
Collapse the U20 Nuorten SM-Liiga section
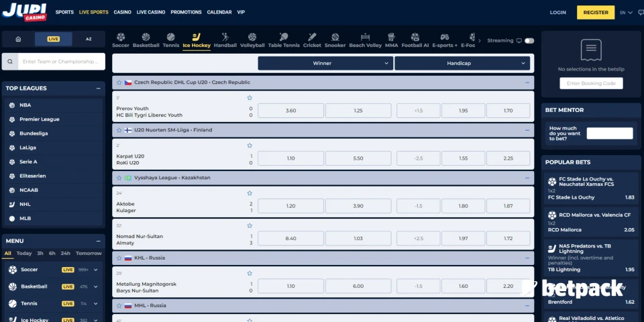pyautogui.click(x=527, y=130)
